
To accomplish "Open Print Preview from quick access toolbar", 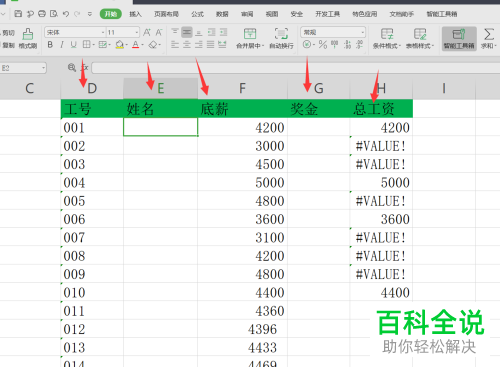I will click(54, 14).
